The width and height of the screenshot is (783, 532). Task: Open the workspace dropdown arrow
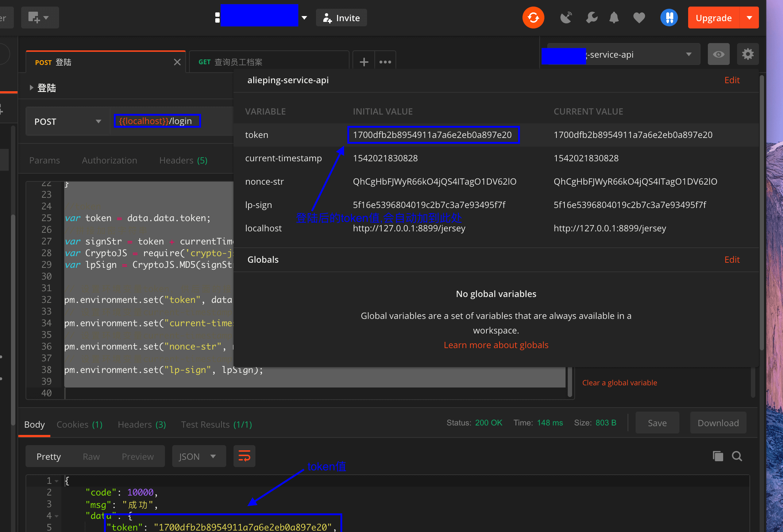304,18
